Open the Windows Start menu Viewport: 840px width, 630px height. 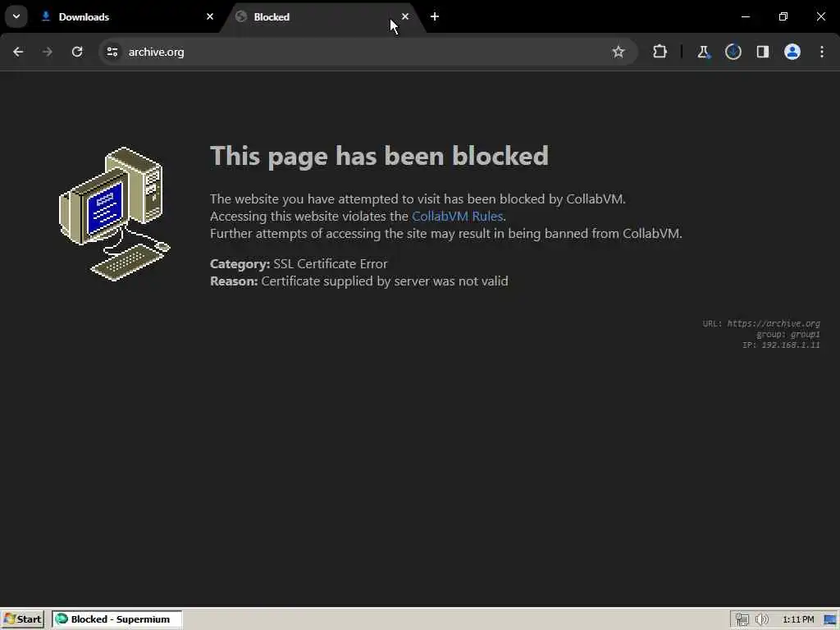click(23, 619)
